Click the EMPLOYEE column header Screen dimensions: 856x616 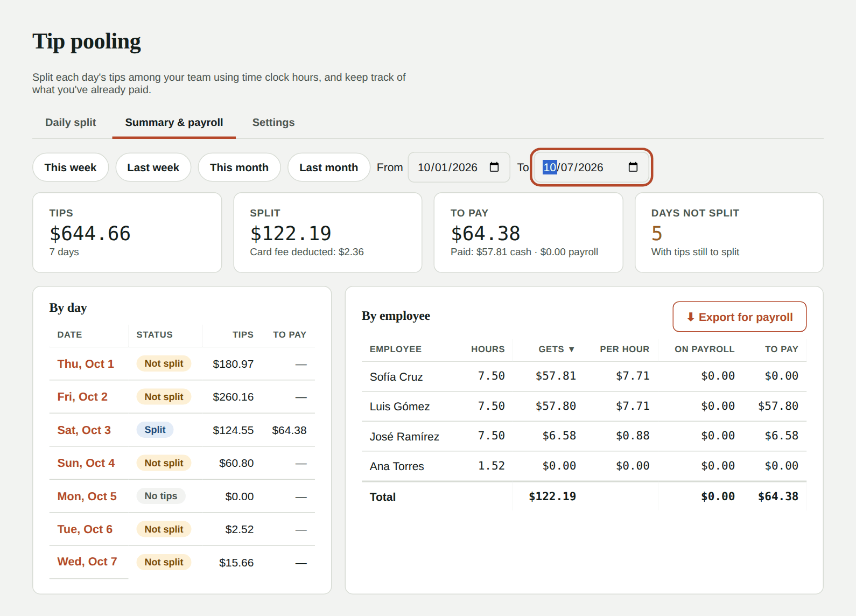click(396, 349)
